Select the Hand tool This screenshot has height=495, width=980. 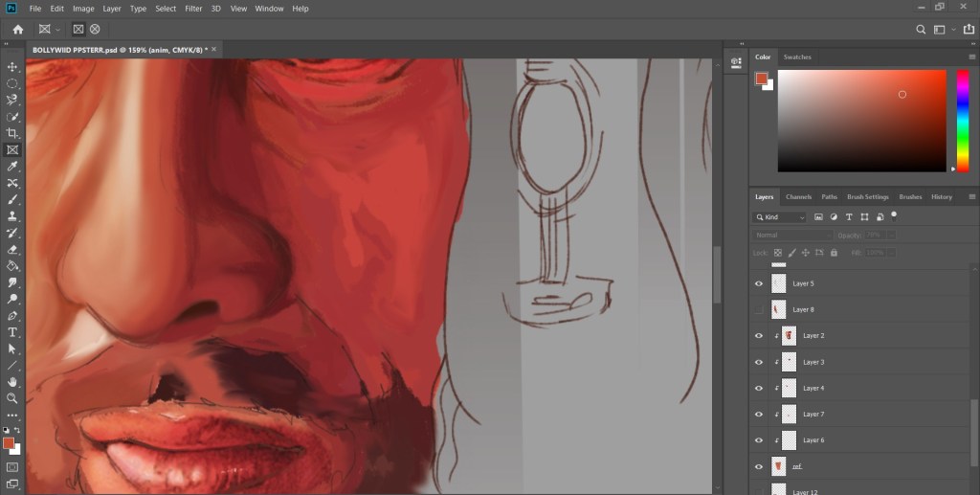[12, 382]
